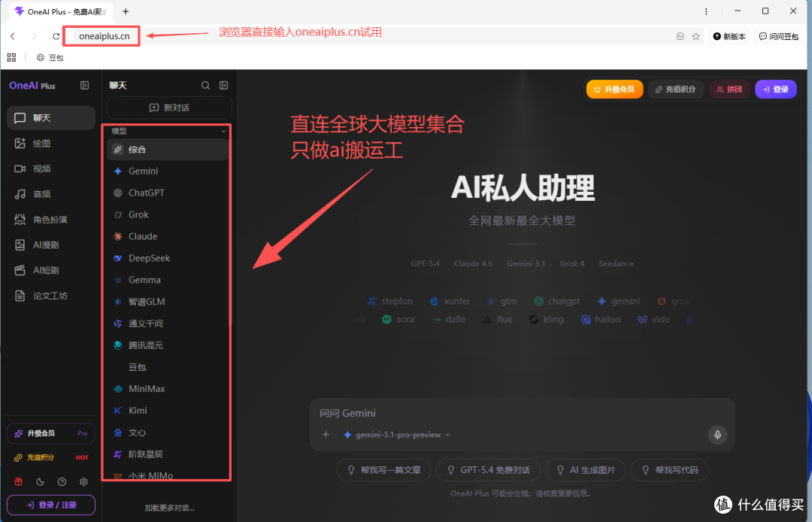
Task: Bookmark the page with the star icon
Action: pyautogui.click(x=695, y=36)
